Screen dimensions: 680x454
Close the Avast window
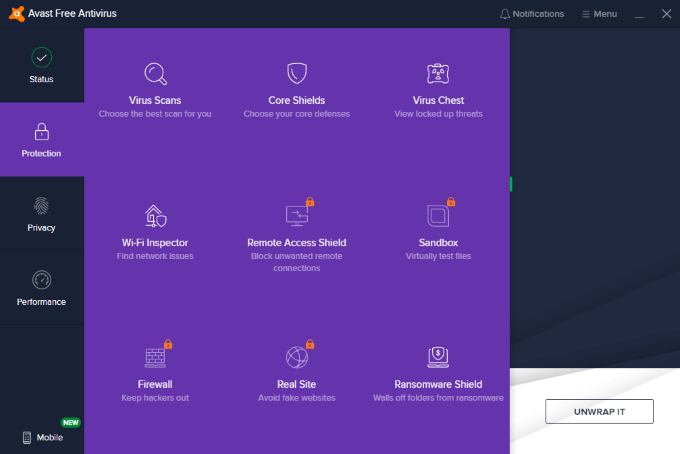tap(667, 14)
